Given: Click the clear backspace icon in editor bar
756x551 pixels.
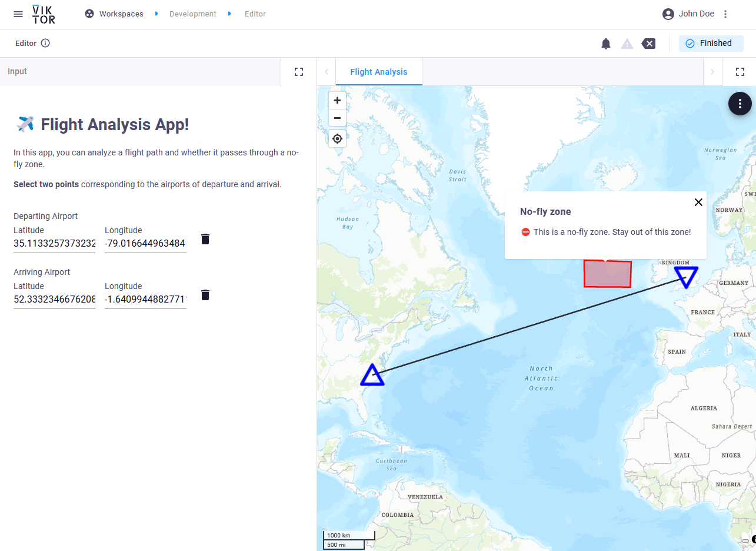Looking at the screenshot, I should 648,44.
